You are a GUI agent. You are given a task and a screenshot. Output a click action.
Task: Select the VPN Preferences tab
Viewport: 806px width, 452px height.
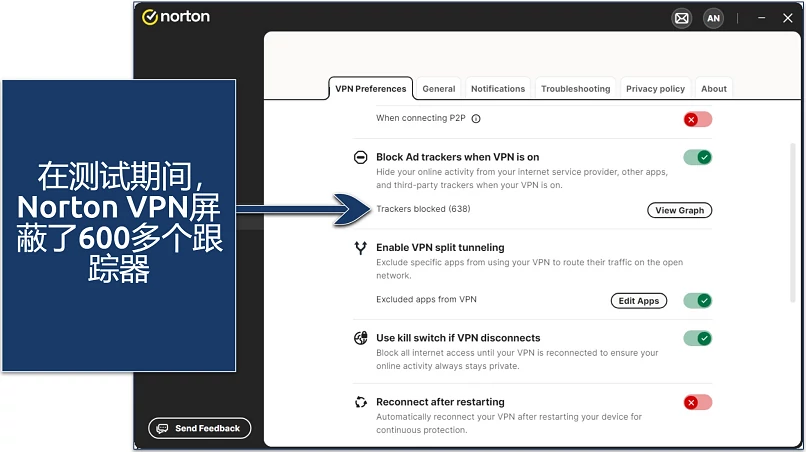coord(371,88)
